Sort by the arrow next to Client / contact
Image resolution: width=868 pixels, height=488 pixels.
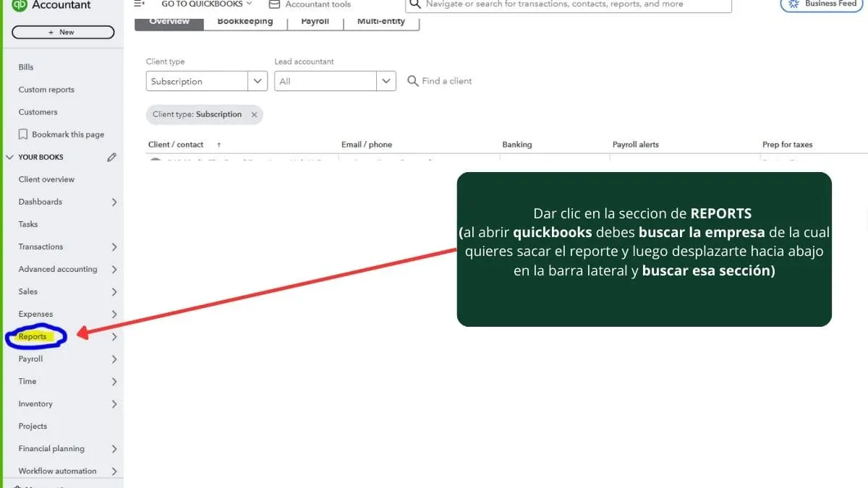pos(219,145)
